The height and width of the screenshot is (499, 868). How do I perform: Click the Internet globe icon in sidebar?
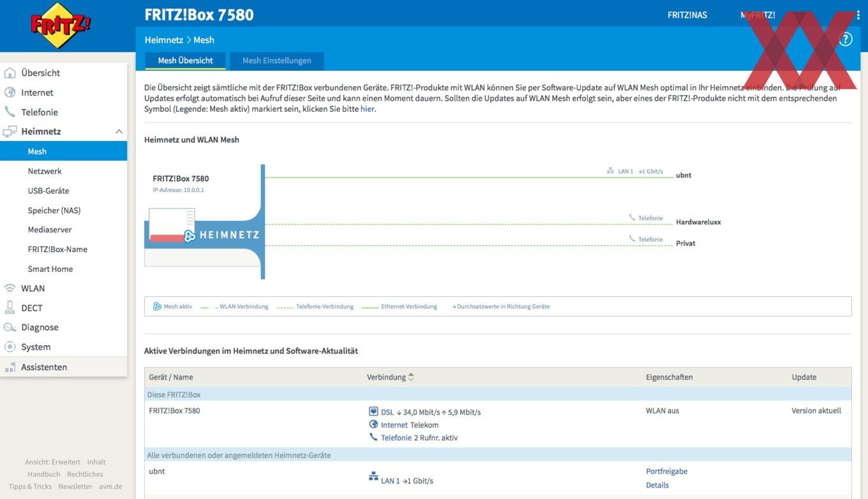pyautogui.click(x=10, y=93)
